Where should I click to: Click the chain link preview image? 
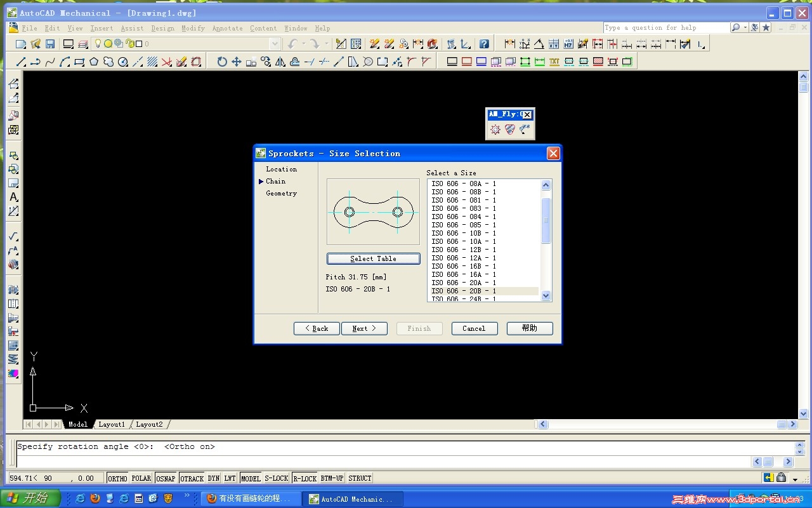373,212
